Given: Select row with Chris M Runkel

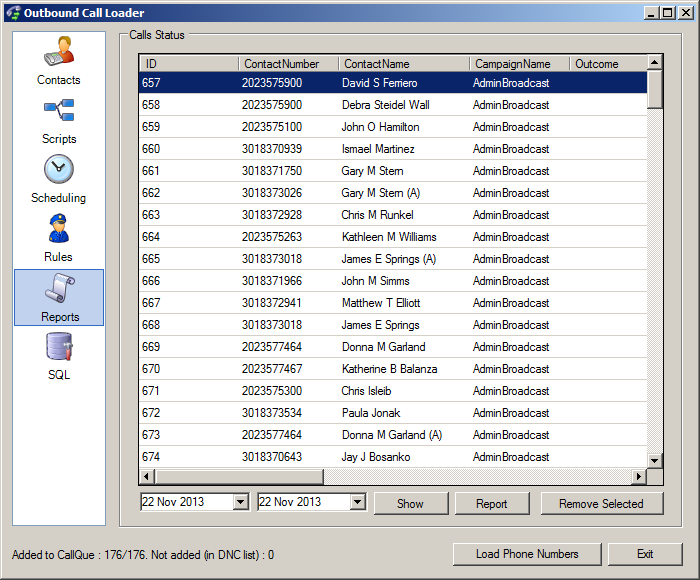Looking at the screenshot, I should click(x=393, y=215).
